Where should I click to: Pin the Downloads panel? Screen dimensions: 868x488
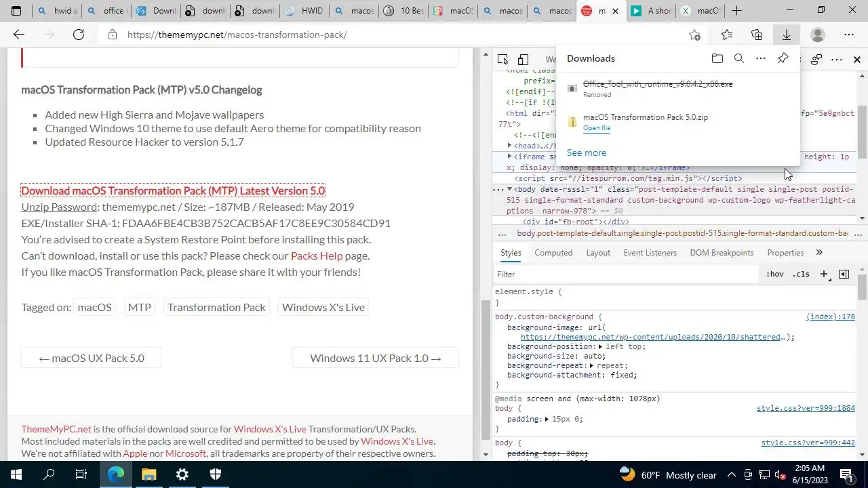(783, 59)
